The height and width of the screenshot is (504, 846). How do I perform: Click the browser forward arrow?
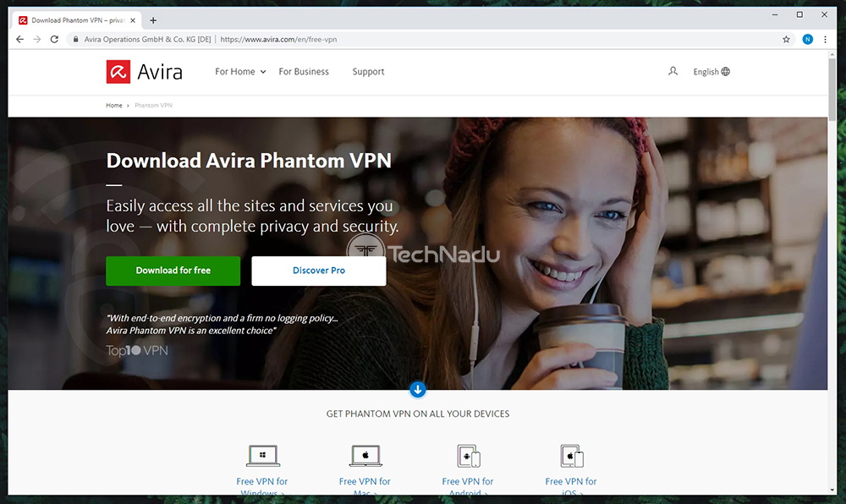coord(36,40)
